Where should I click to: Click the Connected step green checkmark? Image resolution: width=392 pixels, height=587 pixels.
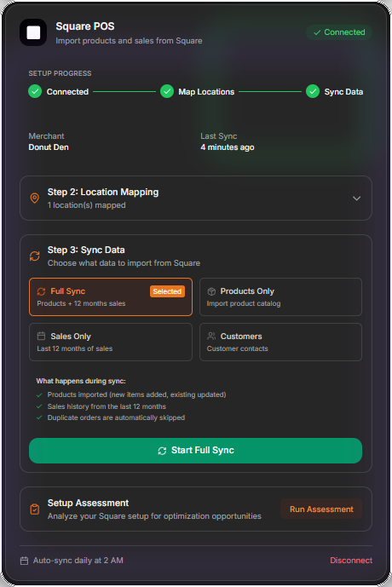(35, 91)
